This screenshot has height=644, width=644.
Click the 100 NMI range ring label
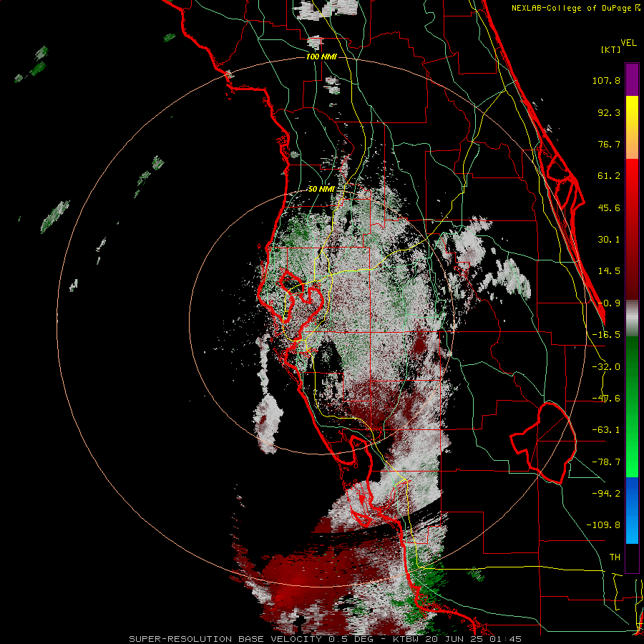coord(321,57)
